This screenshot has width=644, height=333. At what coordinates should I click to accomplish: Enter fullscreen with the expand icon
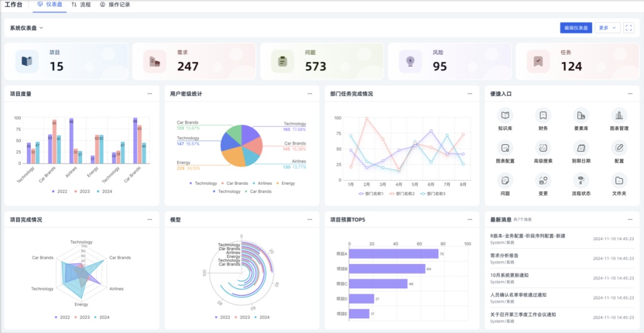point(628,28)
